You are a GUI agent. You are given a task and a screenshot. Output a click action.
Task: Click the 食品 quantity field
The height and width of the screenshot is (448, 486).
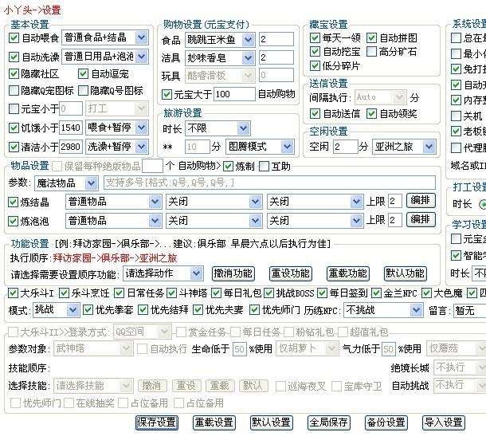(276, 39)
